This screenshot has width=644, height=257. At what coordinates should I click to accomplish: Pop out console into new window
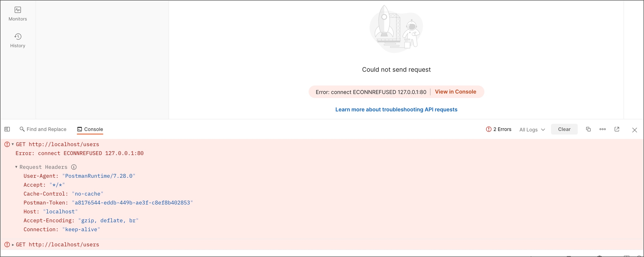pyautogui.click(x=617, y=129)
